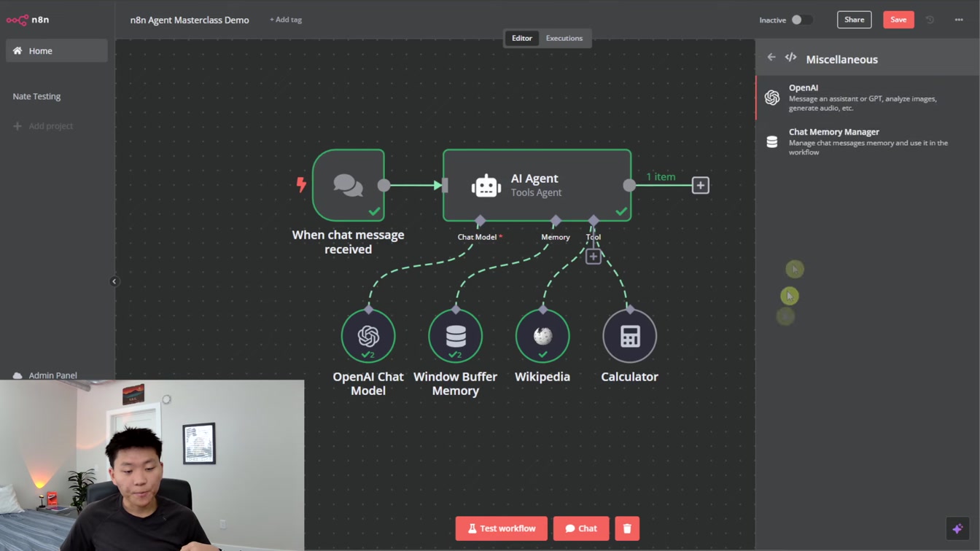Click the Miscellaneous code icon

(791, 57)
